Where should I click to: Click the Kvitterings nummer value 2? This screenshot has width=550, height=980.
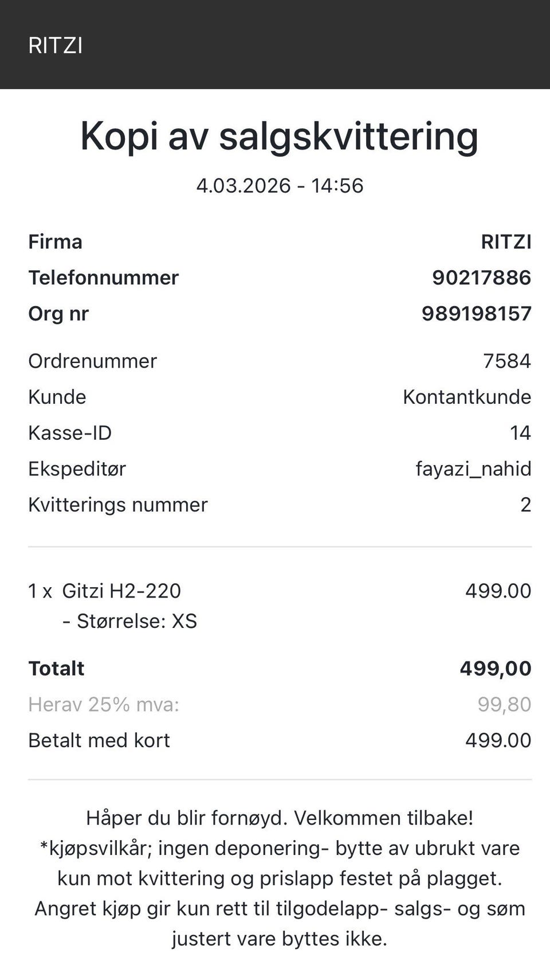point(525,505)
